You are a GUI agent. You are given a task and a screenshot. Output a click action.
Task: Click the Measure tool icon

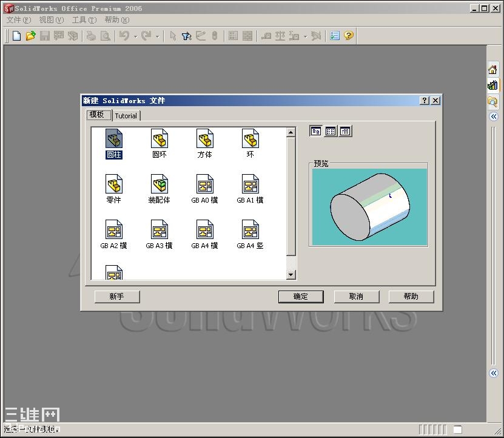tap(266, 36)
